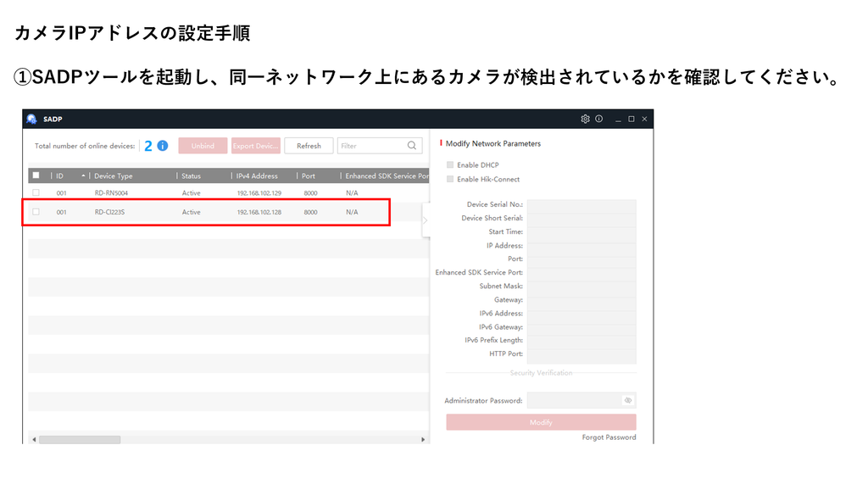Click the Subnet Mask field
The height and width of the screenshot is (484, 868).
581,287
